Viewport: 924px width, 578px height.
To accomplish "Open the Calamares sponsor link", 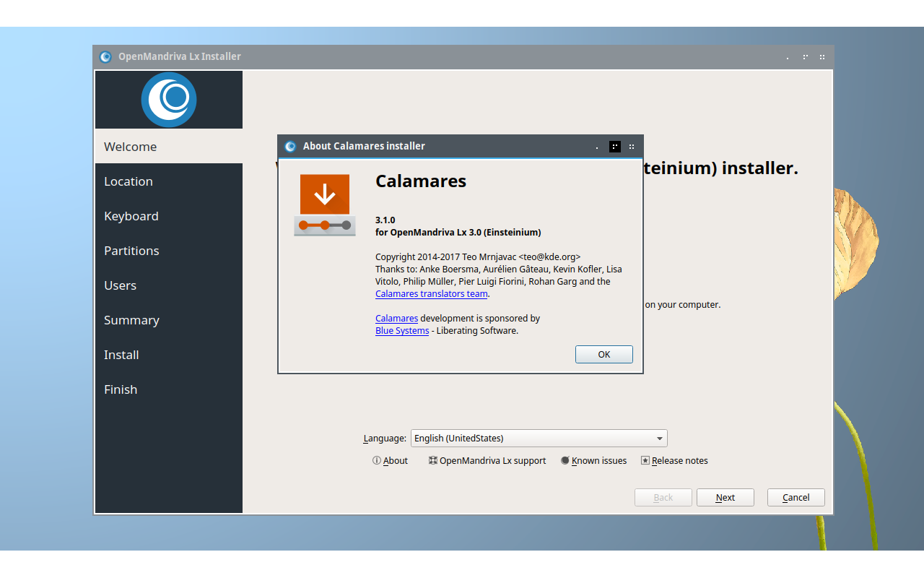I will pos(396,319).
